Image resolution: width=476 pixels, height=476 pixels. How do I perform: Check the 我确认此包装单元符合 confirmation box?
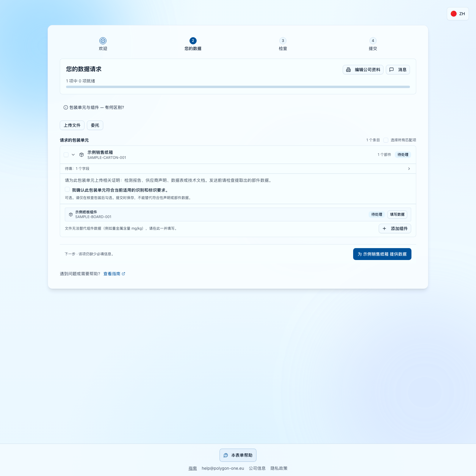click(x=67, y=190)
